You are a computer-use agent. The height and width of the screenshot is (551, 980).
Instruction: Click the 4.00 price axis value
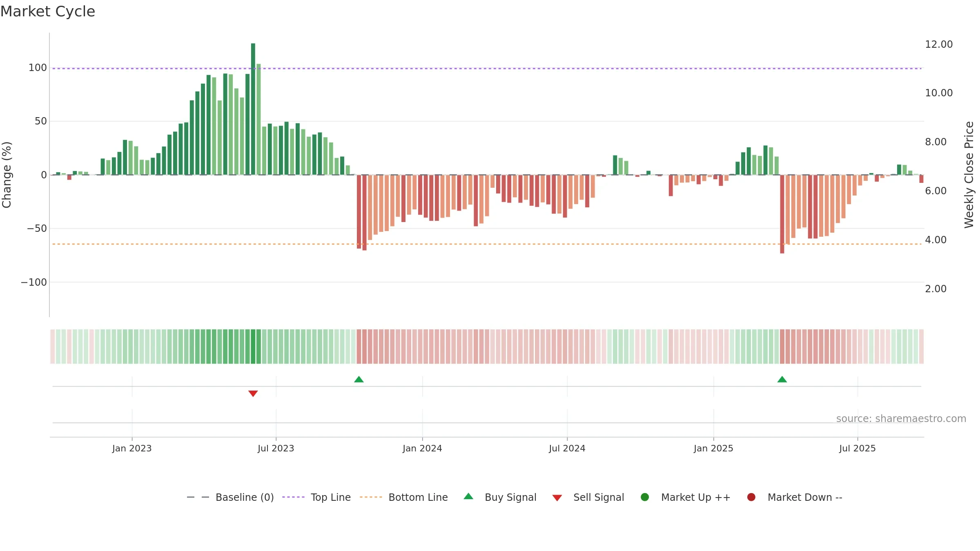point(936,240)
